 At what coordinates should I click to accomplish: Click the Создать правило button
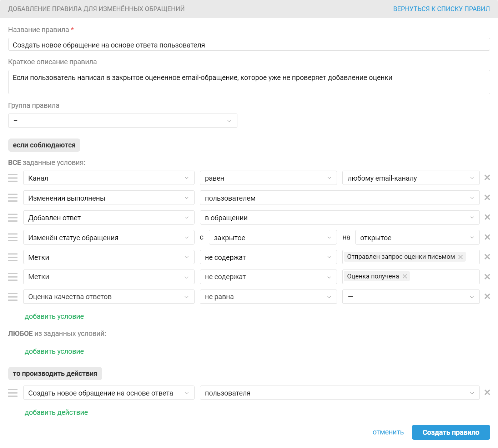click(x=451, y=432)
